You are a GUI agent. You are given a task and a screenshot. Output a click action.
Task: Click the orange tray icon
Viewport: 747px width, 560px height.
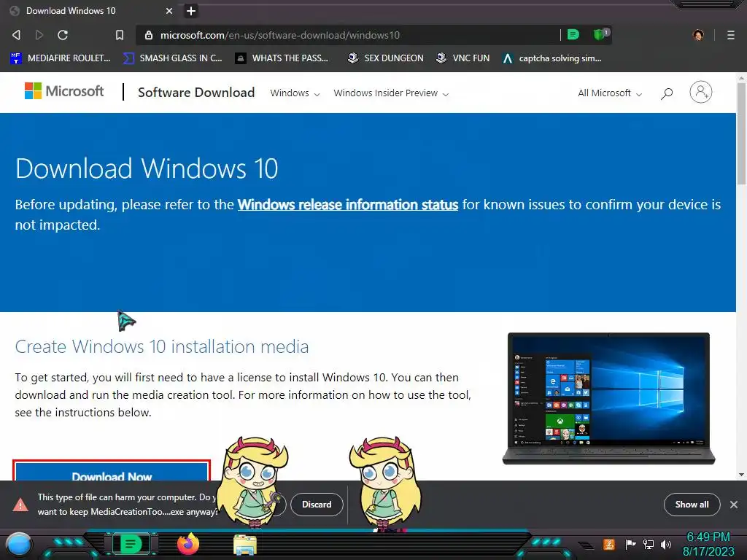[609, 544]
